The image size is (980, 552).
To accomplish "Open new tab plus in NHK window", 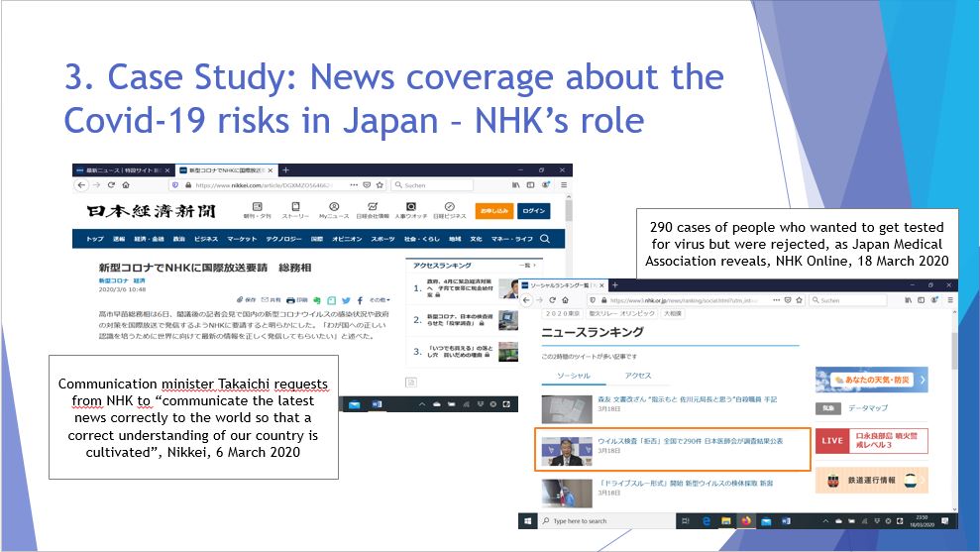I will 615,285.
